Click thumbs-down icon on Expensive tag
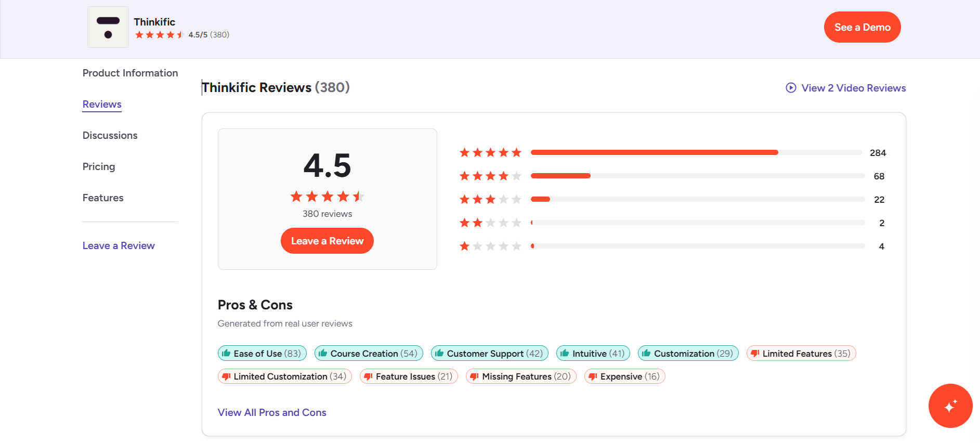 593,376
